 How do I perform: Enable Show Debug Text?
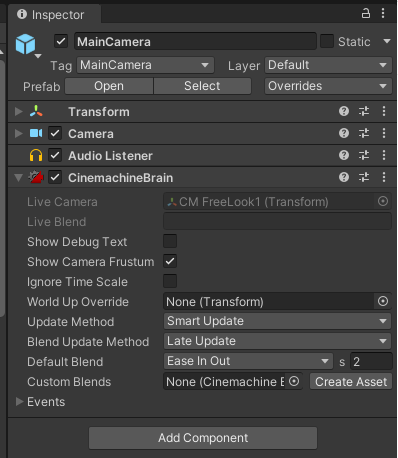[170, 241]
